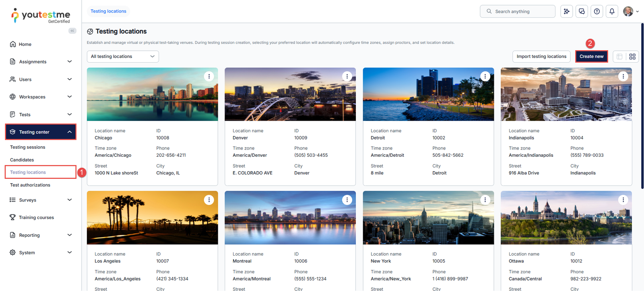Open the three-dot menu on Detroit card
The height and width of the screenshot is (291, 644).
pos(485,76)
